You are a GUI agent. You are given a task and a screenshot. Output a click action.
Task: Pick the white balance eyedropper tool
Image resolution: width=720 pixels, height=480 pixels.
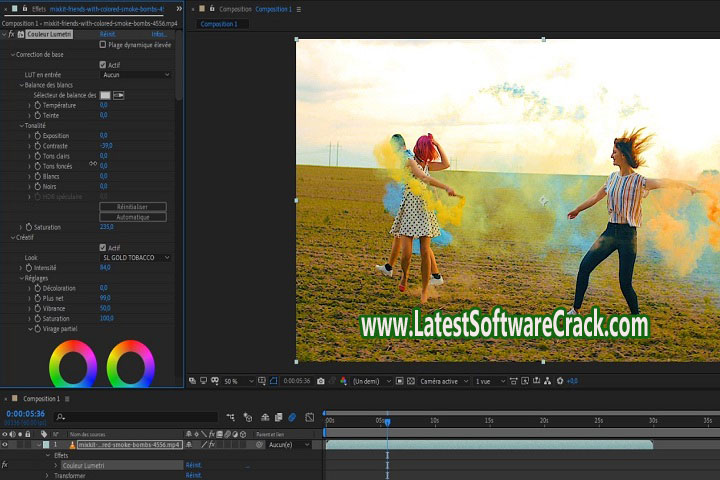click(x=119, y=95)
